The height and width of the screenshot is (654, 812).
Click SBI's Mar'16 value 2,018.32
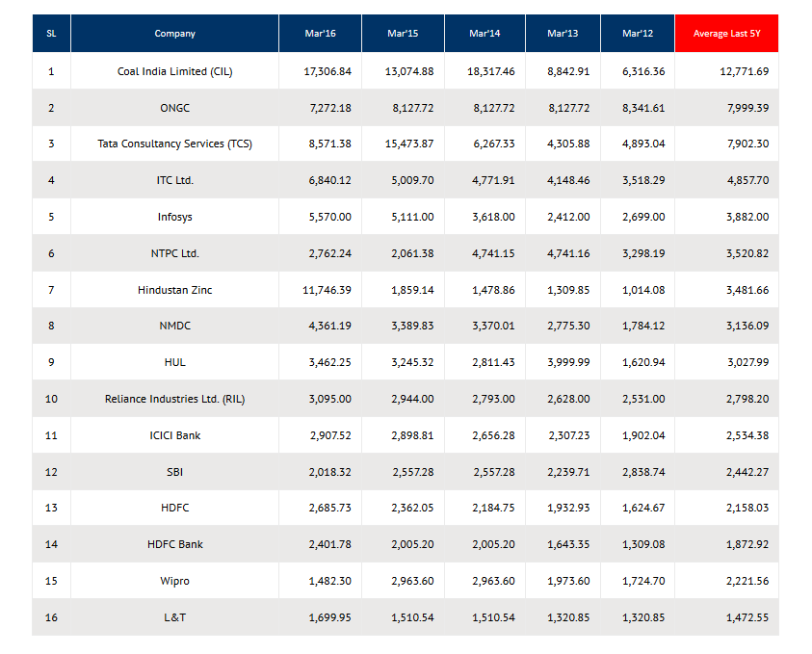click(x=329, y=472)
